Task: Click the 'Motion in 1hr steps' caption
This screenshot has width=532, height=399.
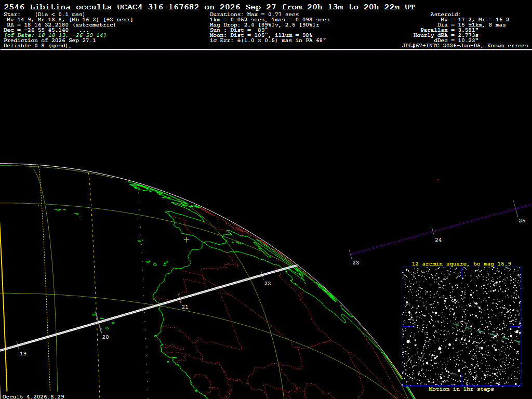Action: (x=461, y=389)
